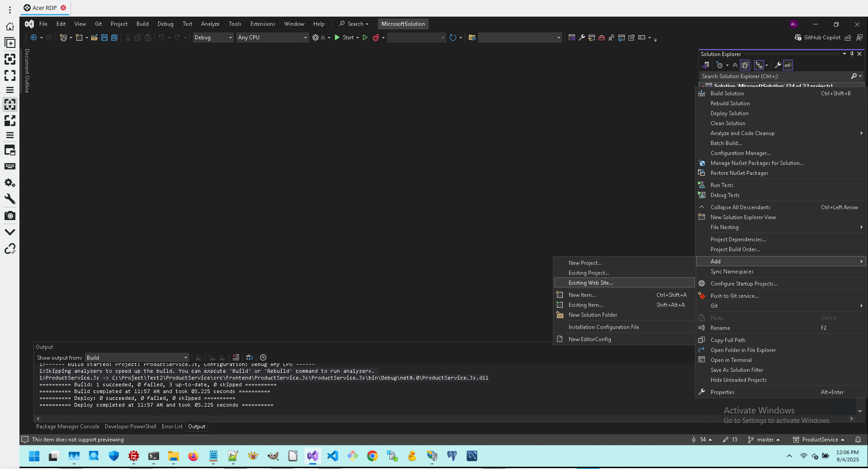Select Manage NuGet Packages for Solution

[x=780, y=163]
